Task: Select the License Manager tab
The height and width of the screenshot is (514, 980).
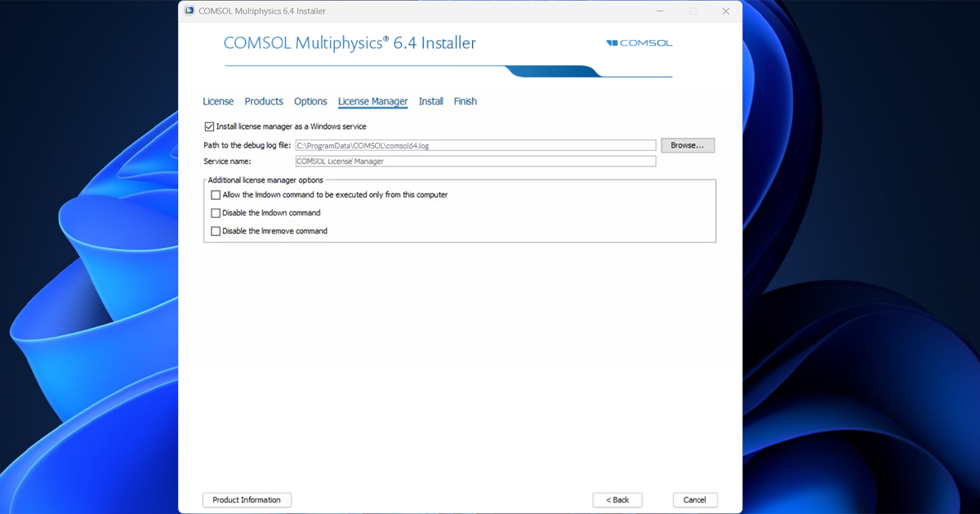Action: [x=372, y=101]
